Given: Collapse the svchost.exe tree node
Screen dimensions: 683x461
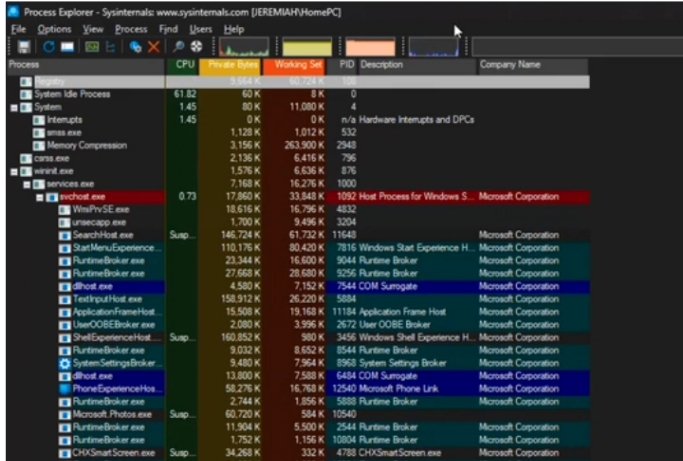Looking at the screenshot, I should pos(40,197).
